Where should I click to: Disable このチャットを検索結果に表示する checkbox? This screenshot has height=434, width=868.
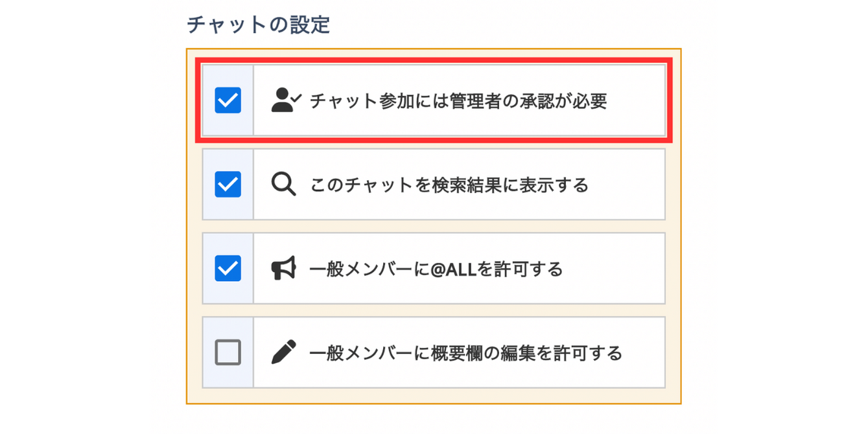[228, 183]
